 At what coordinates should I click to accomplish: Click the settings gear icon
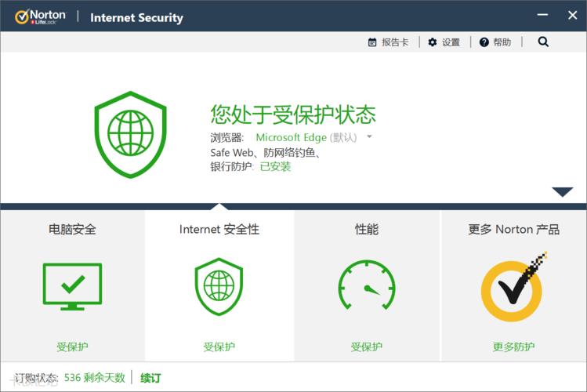(433, 42)
